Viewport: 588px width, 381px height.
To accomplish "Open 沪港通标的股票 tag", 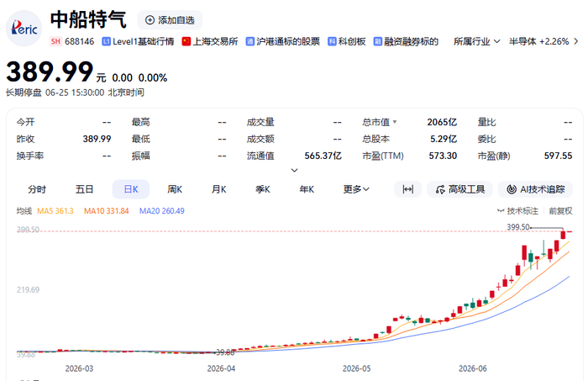I will [x=283, y=41].
